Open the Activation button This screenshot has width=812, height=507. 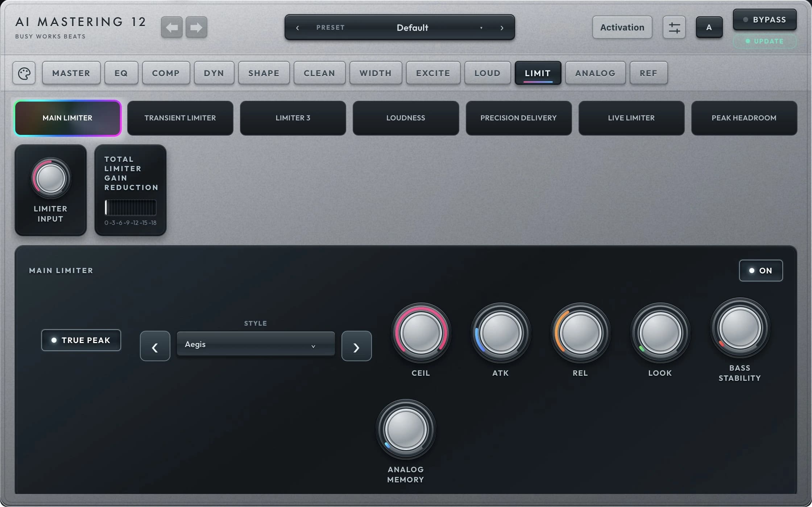point(622,28)
